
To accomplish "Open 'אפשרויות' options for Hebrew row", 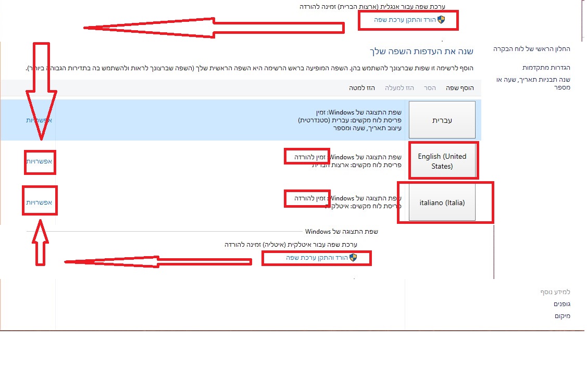I will [39, 120].
